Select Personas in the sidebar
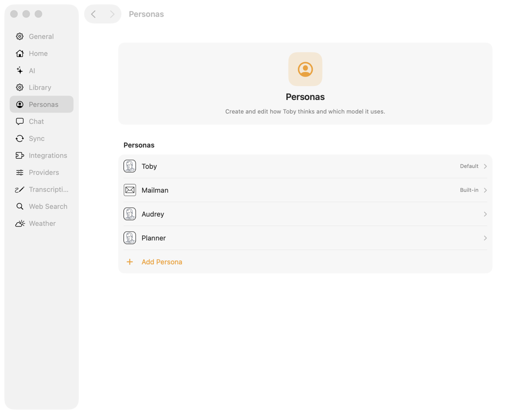The height and width of the screenshot is (414, 532). point(41,104)
